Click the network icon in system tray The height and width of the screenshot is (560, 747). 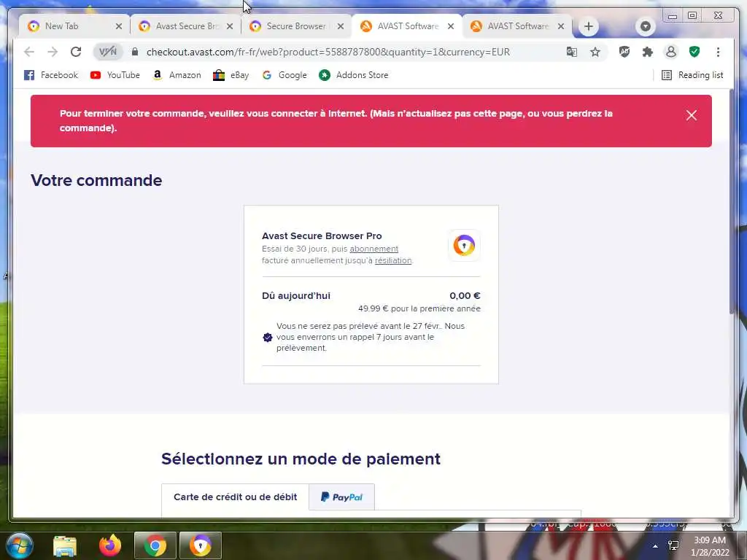tap(673, 545)
